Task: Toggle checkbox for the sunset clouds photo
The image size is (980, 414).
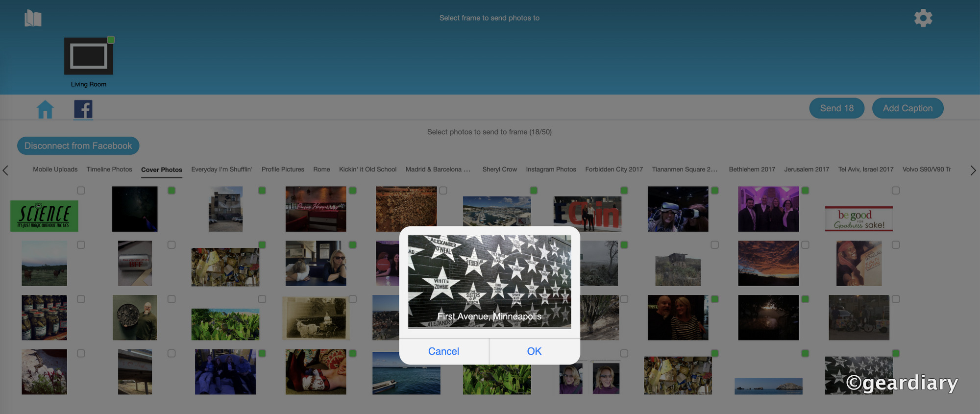Action: point(805,245)
